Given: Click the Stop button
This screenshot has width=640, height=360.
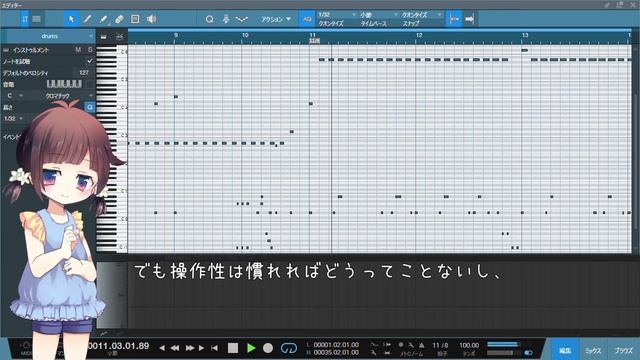Looking at the screenshot, I should click(x=233, y=348).
